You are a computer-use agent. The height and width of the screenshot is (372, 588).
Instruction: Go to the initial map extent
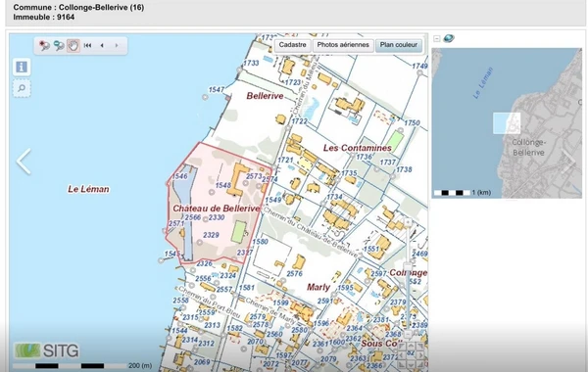coord(88,45)
